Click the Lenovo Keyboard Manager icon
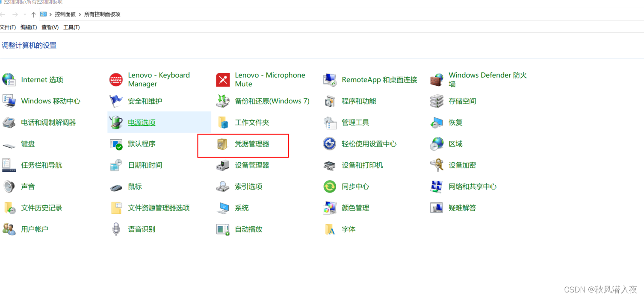The height and width of the screenshot is (298, 644). 116,79
